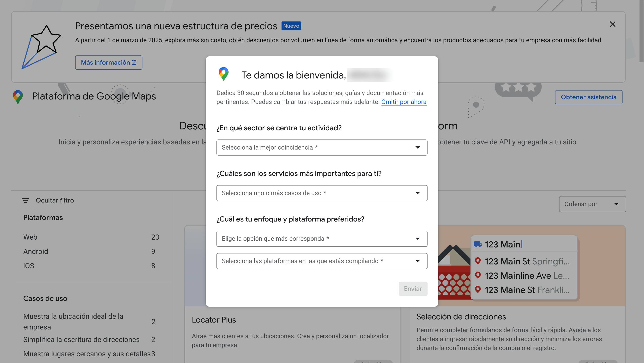Screen dimensions: 644x363
Task: Open the enfoque option dropdown
Action: pyautogui.click(x=322, y=238)
